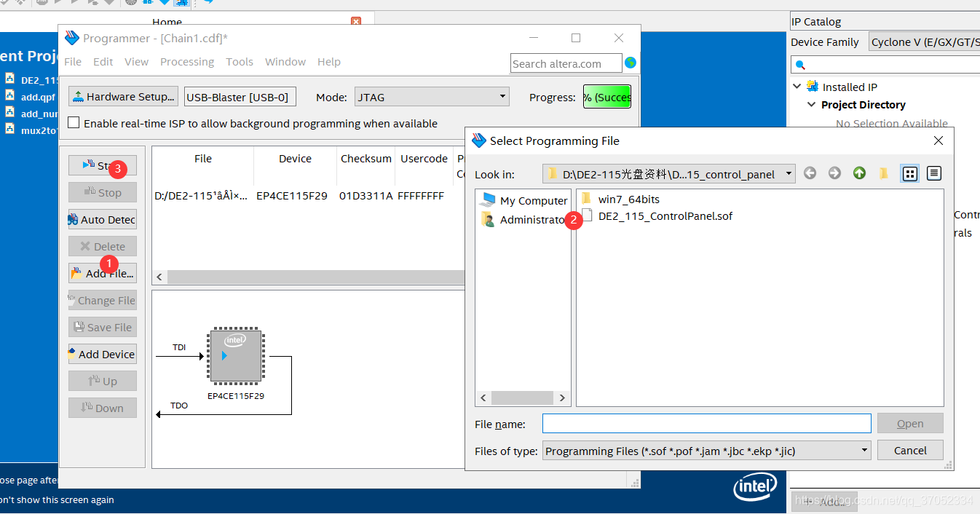Go back in file dialog

pyautogui.click(x=810, y=173)
